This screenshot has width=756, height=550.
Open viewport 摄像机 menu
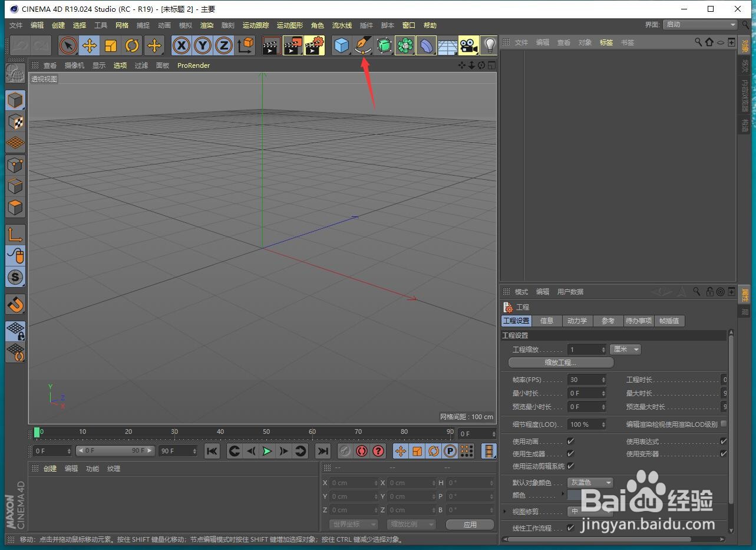pos(74,65)
